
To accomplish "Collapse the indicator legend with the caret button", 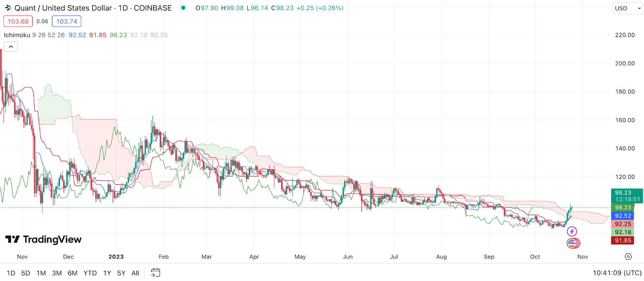I will click(11, 47).
